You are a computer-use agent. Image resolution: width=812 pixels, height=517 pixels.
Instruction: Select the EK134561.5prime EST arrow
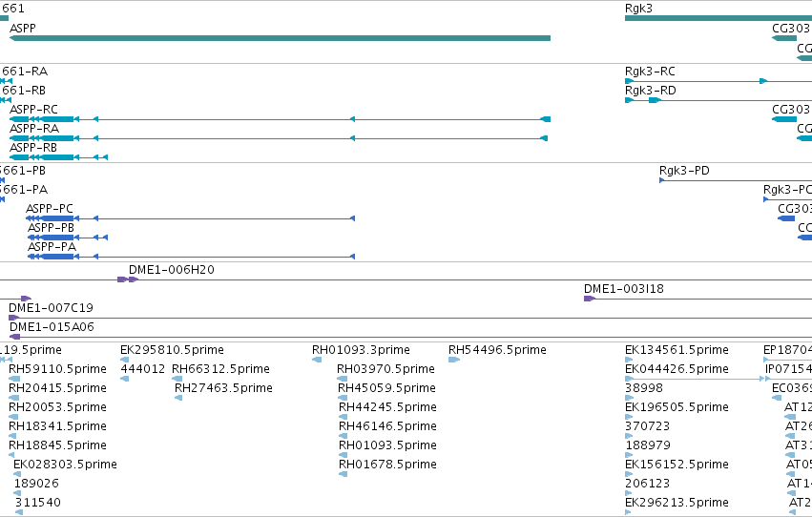pyautogui.click(x=629, y=360)
